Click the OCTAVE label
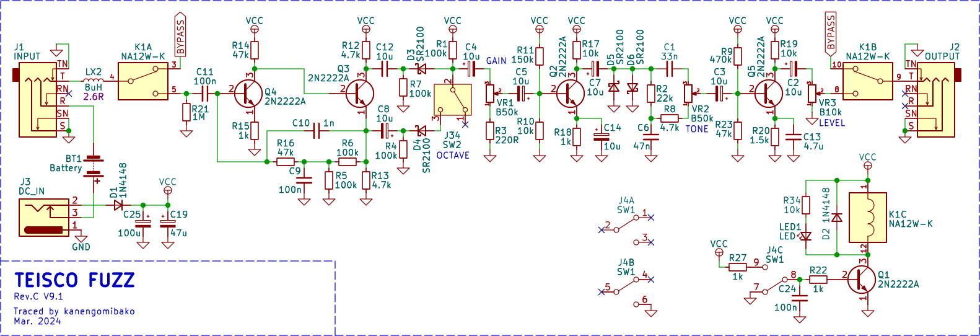980x336 pixels. [x=453, y=155]
